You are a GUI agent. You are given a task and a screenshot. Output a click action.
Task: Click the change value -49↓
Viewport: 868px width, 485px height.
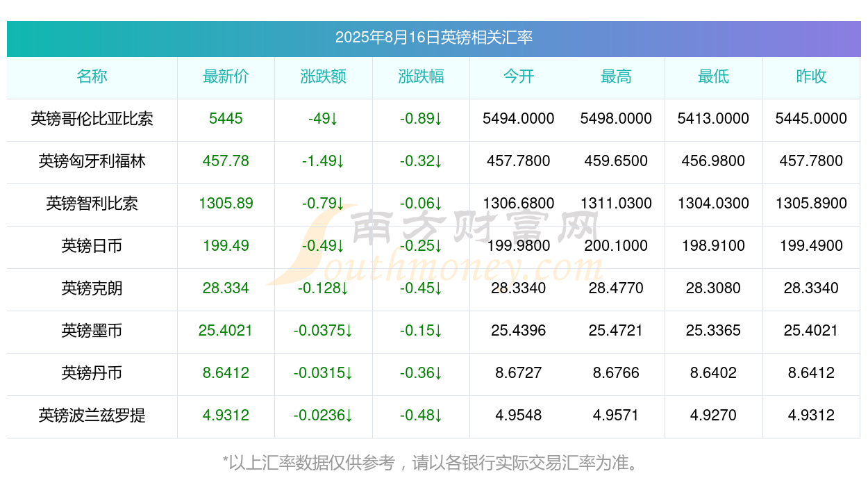(x=324, y=119)
